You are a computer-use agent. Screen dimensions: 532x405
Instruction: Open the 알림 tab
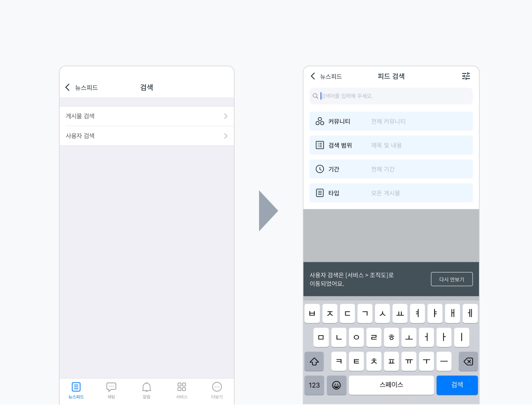tap(146, 390)
